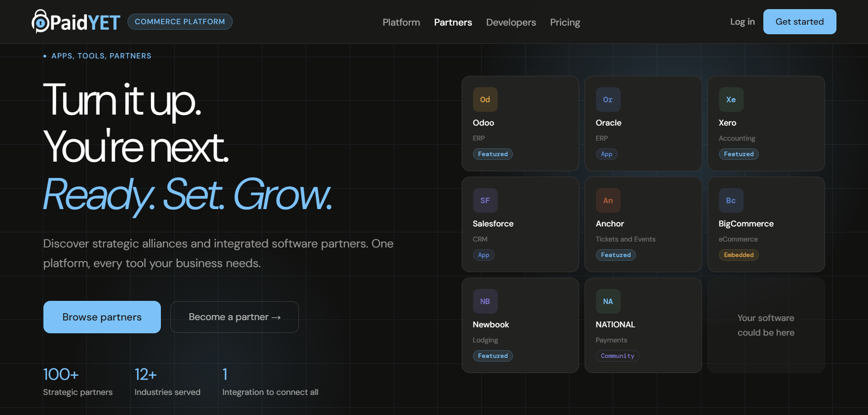Open the 'Your software could be here' placeholder card
The width and height of the screenshot is (868, 415).
click(x=766, y=325)
